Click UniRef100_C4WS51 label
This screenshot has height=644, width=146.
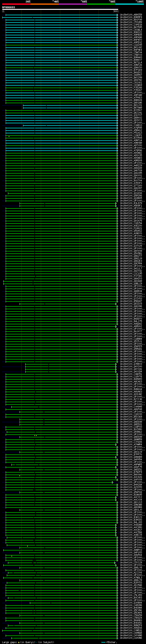(x=131, y=374)
